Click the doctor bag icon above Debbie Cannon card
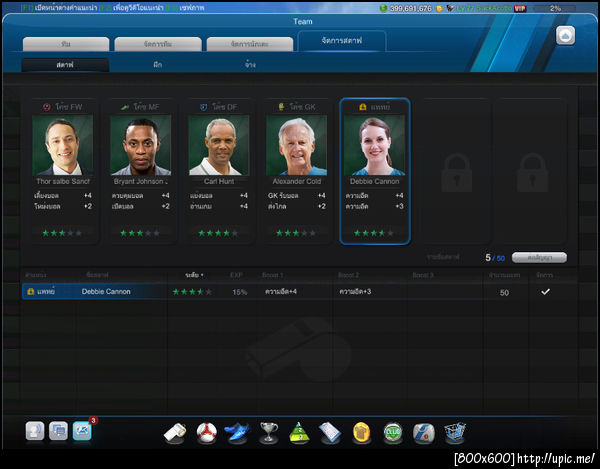 coord(363,107)
